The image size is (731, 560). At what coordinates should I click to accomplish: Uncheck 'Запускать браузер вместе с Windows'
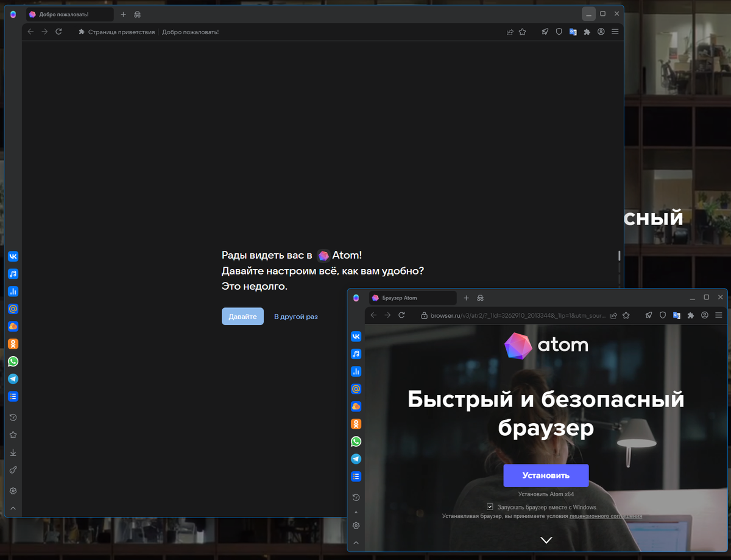click(x=490, y=506)
